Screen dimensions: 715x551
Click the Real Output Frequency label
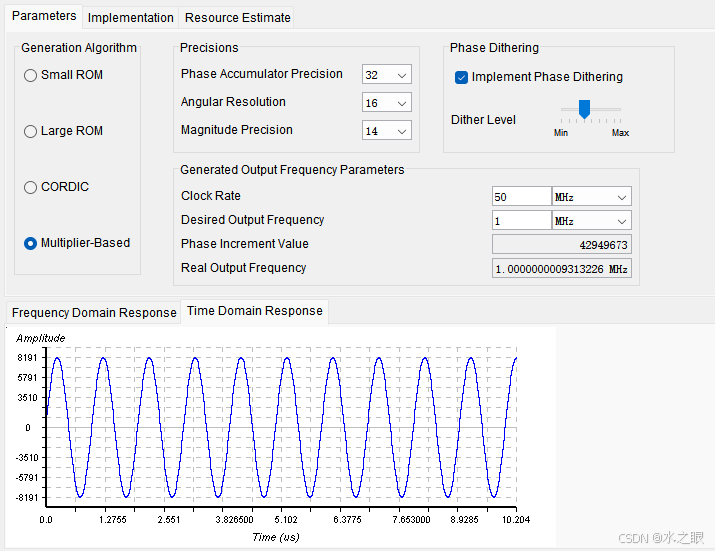pyautogui.click(x=243, y=268)
